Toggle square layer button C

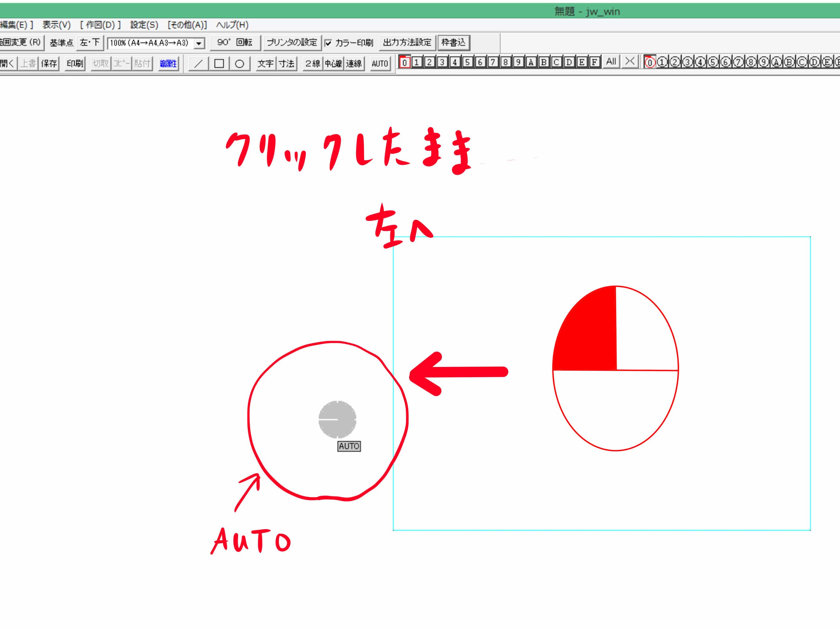click(x=557, y=62)
